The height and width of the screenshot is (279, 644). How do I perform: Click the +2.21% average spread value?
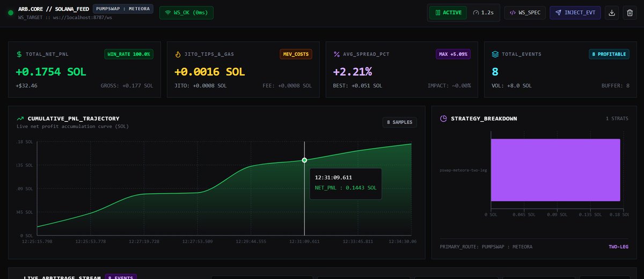point(352,72)
